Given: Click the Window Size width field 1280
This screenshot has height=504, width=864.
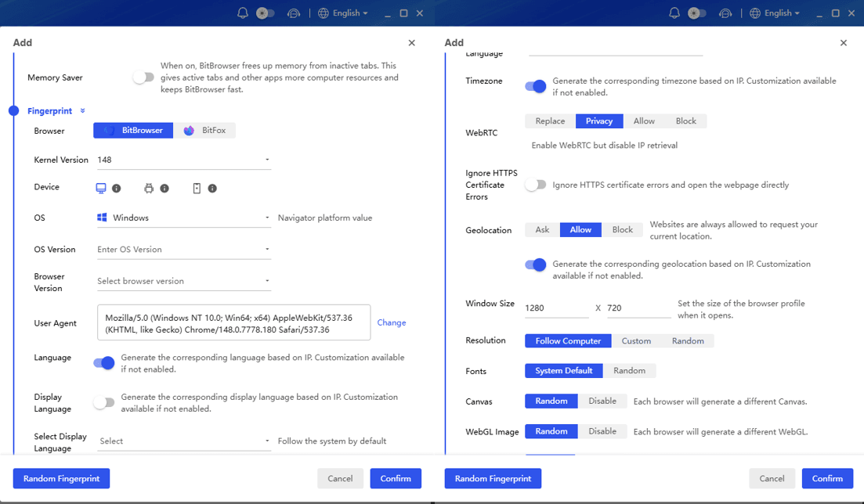Looking at the screenshot, I should pyautogui.click(x=556, y=308).
